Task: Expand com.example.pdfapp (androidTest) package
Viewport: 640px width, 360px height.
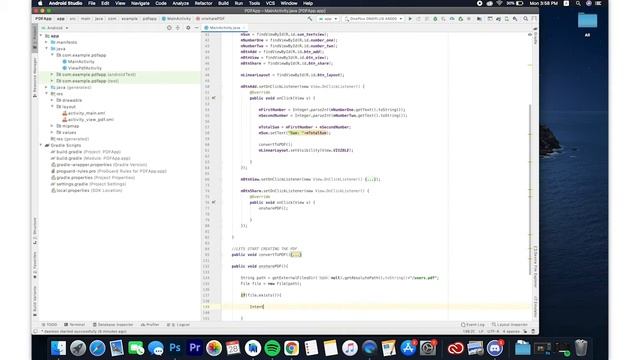Action: (x=52, y=74)
